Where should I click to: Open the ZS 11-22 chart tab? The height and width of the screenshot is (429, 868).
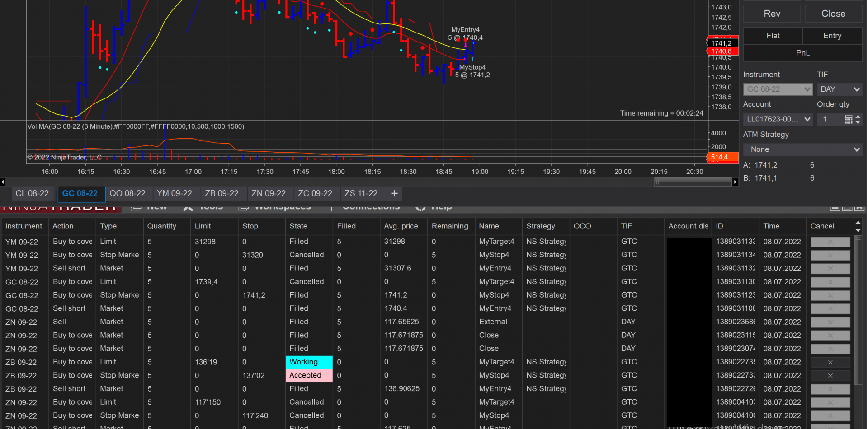point(361,193)
